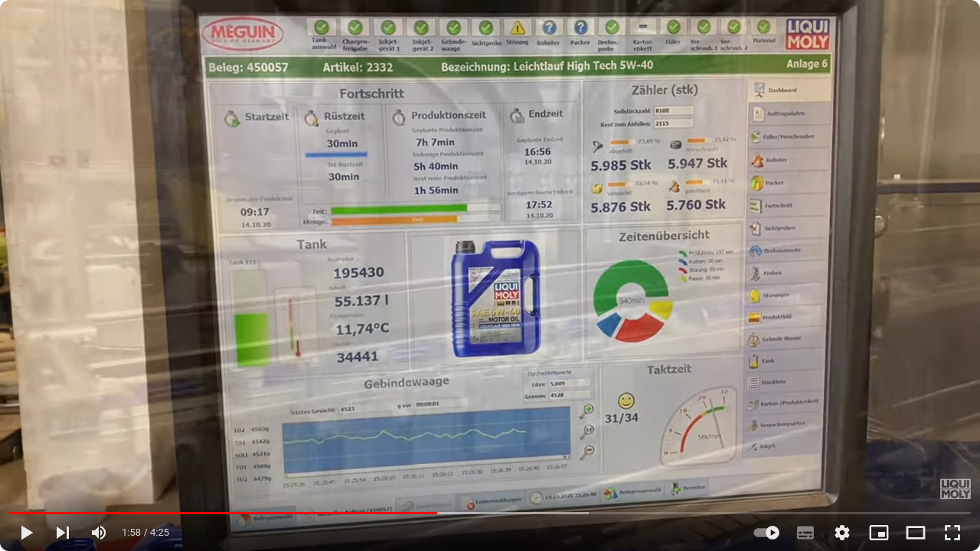Click the Liter average value field
Viewport: 980px width, 551px height.
570,383
